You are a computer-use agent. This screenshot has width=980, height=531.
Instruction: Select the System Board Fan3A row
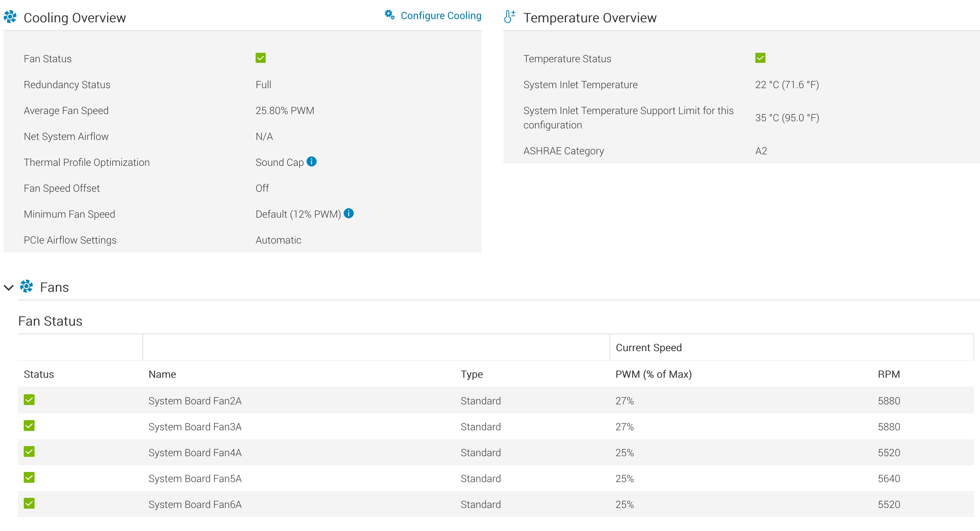click(x=195, y=427)
